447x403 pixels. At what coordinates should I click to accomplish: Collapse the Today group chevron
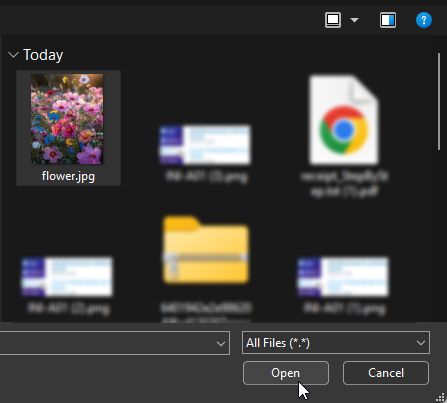(x=13, y=55)
